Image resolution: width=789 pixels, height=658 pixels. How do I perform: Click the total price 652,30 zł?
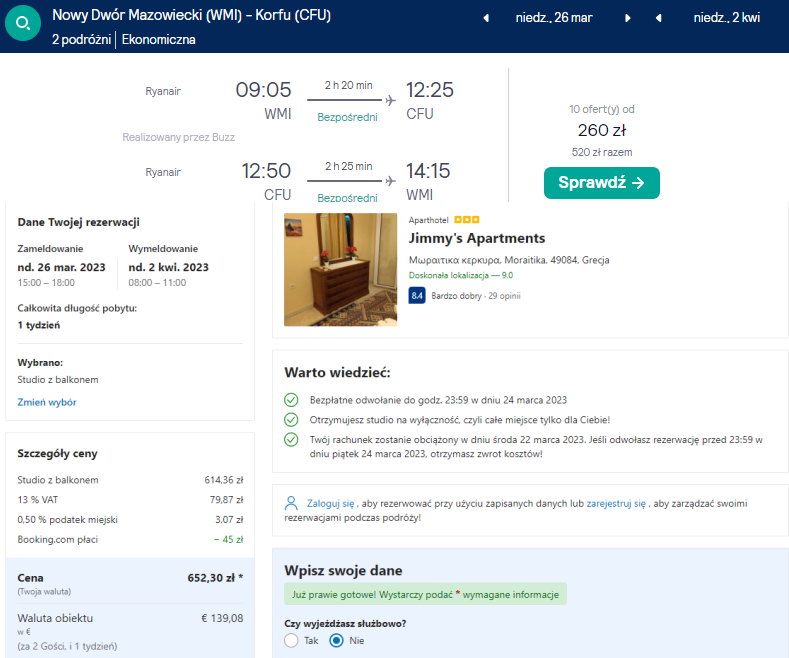pos(215,578)
